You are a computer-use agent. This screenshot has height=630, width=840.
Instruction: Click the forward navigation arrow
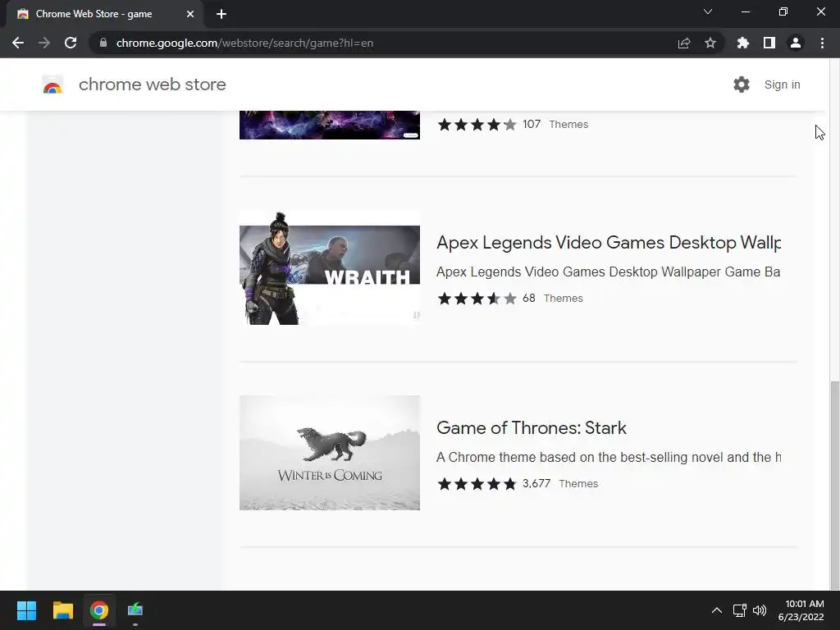(44, 43)
